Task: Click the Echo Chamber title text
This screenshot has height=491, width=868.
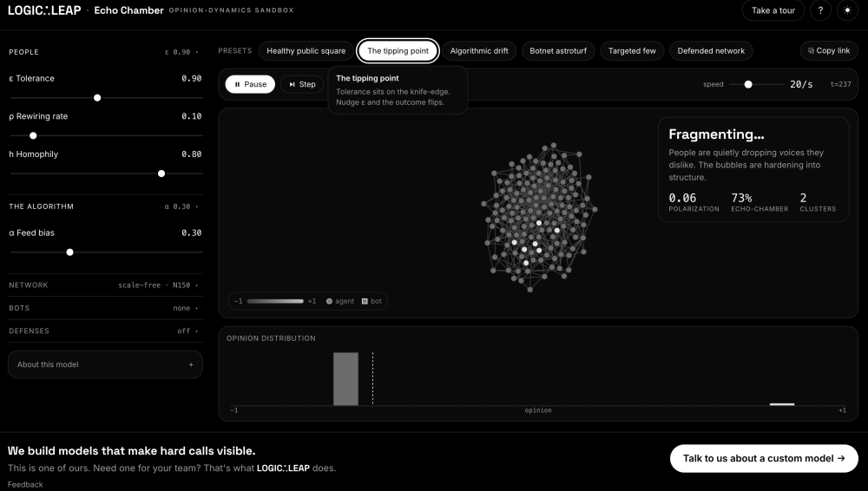Action: (129, 10)
